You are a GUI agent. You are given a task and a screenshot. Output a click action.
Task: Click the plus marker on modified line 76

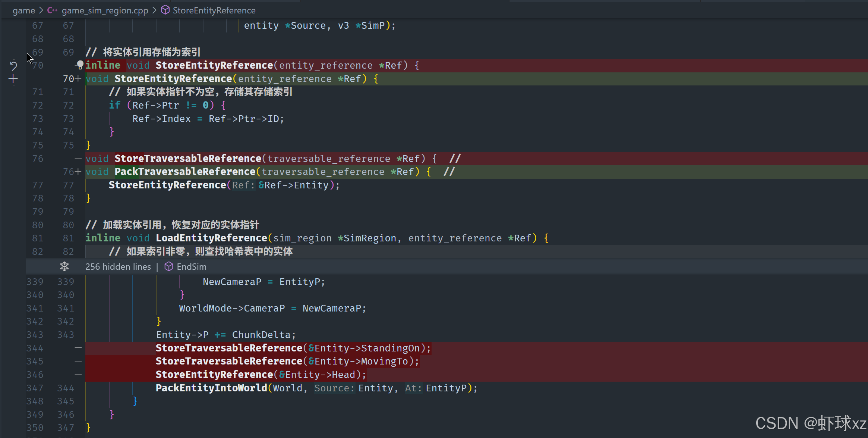(78, 172)
